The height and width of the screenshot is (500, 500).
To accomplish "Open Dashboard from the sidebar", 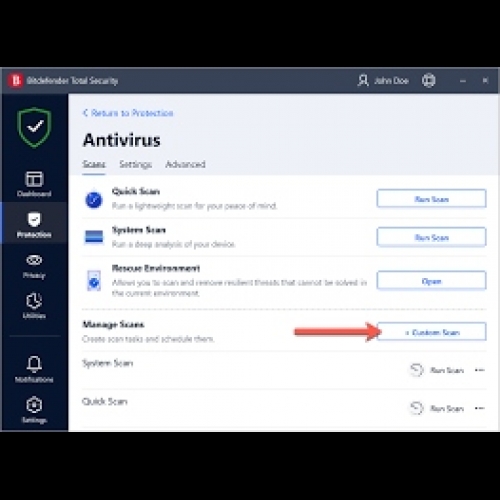I will click(x=34, y=184).
